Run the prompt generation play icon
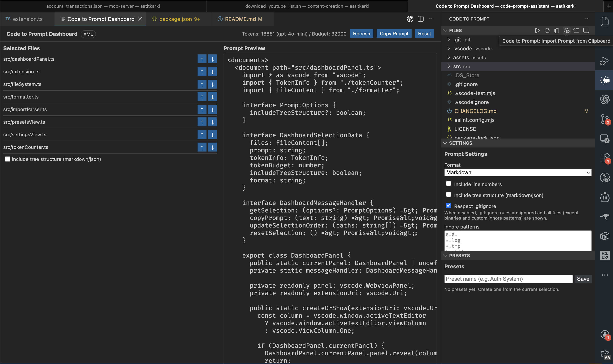This screenshot has height=364, width=613. (x=537, y=30)
